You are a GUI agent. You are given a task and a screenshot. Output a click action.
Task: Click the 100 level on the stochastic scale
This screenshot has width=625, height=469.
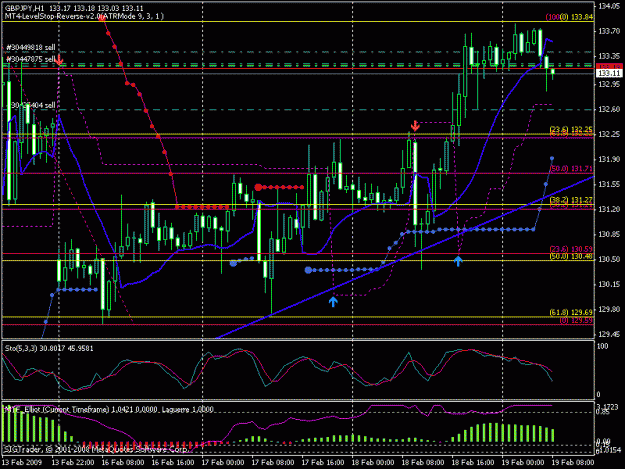[x=603, y=346]
